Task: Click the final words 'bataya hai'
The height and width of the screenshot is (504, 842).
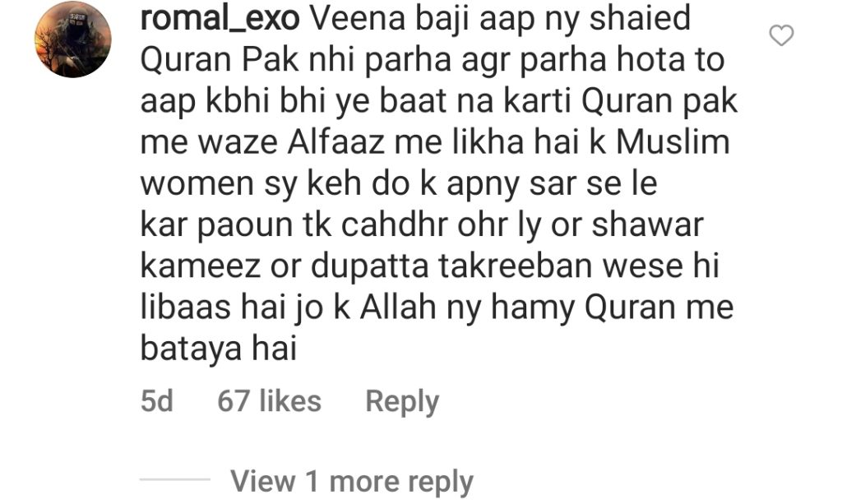Action: 218,348
